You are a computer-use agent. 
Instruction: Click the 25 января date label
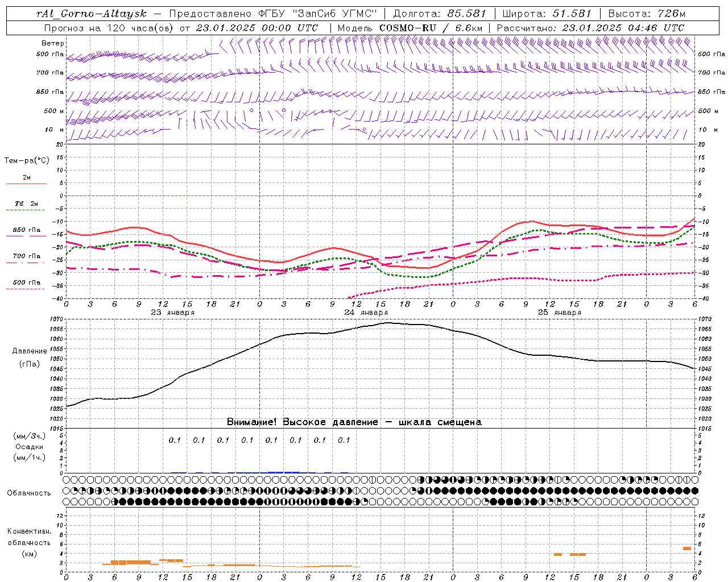(x=560, y=313)
